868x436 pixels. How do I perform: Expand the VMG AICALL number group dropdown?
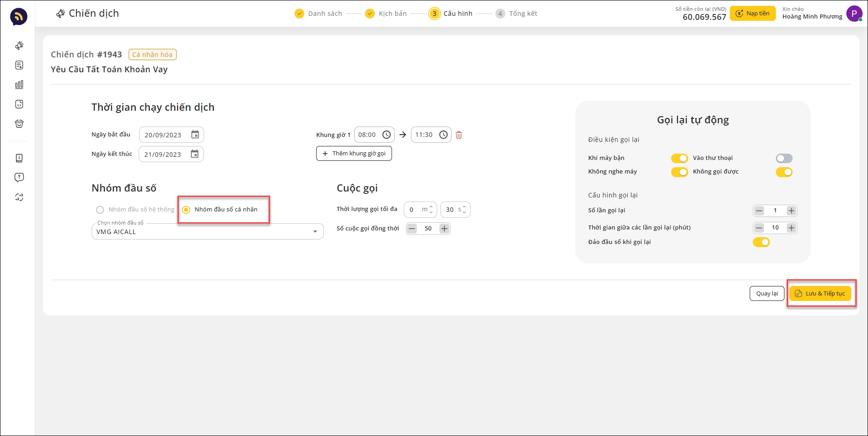coord(315,232)
